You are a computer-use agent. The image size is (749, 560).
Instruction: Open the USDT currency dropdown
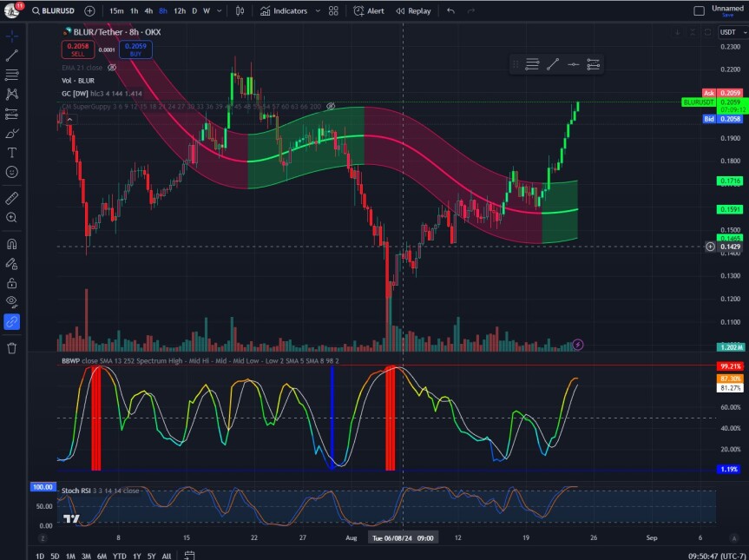coord(733,32)
